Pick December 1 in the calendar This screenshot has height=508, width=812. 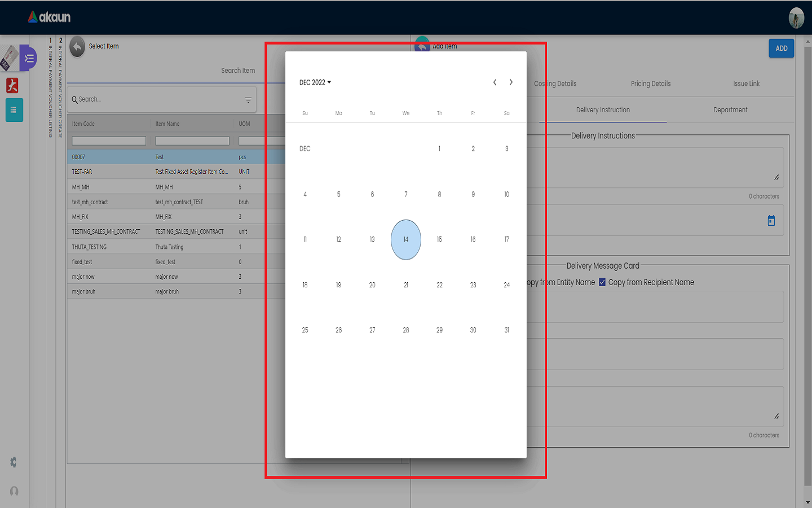point(439,149)
